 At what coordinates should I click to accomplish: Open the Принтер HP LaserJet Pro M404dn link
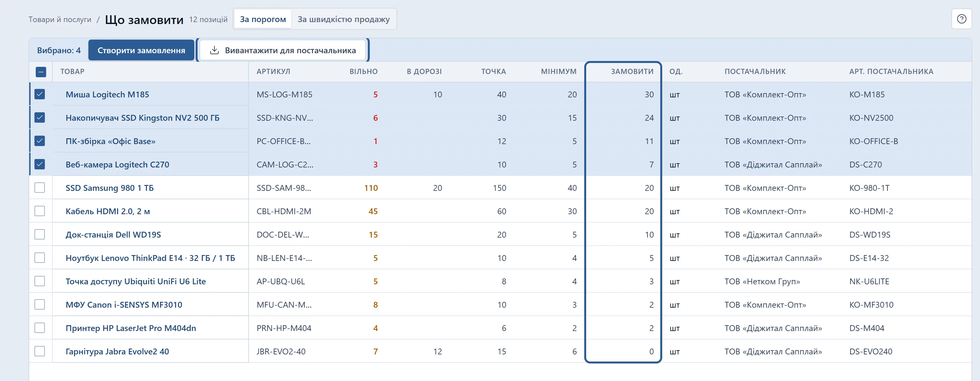point(131,328)
